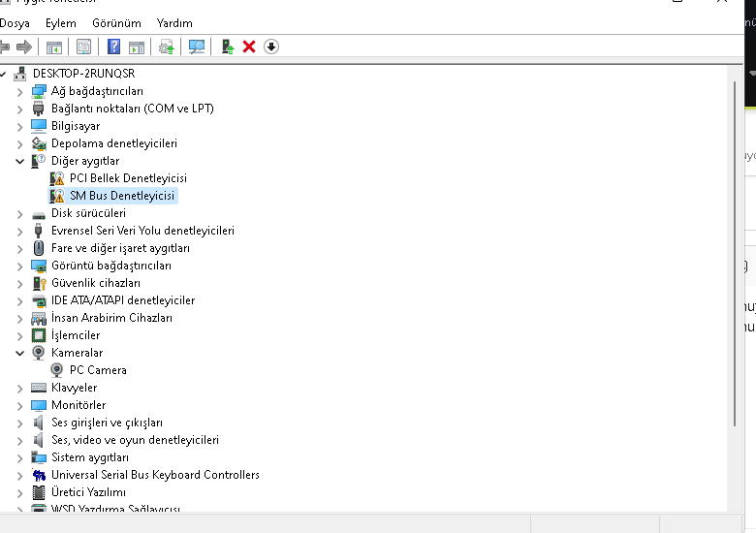Image resolution: width=756 pixels, height=533 pixels.
Task: Click the COM ve LPT port icon
Action: 39,109
